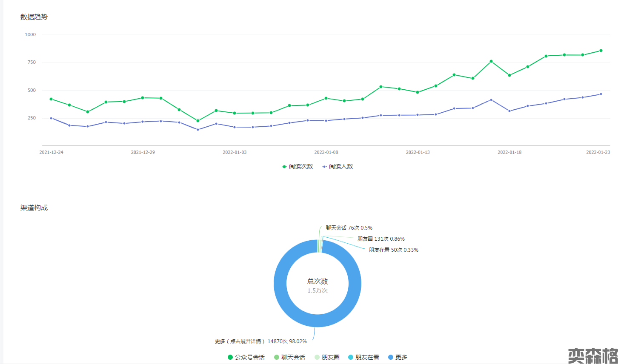Select the first green point at 2021-12-24
Viewport: 618px width, 364px height.
51,99
